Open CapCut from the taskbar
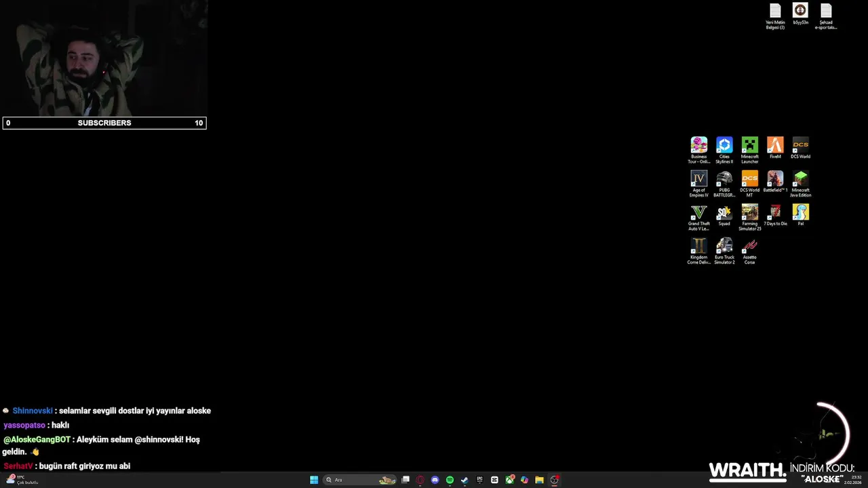Screen dimensions: 868x488 tap(494, 480)
